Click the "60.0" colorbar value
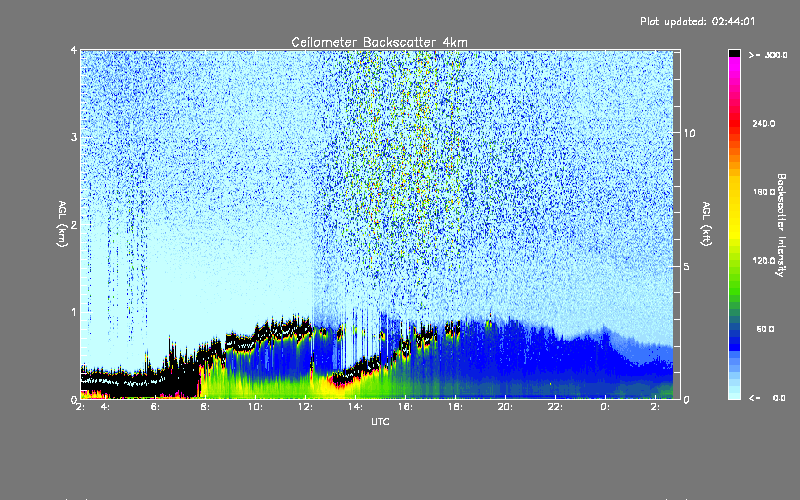Screen dimensions: 800x500 tap(765, 329)
